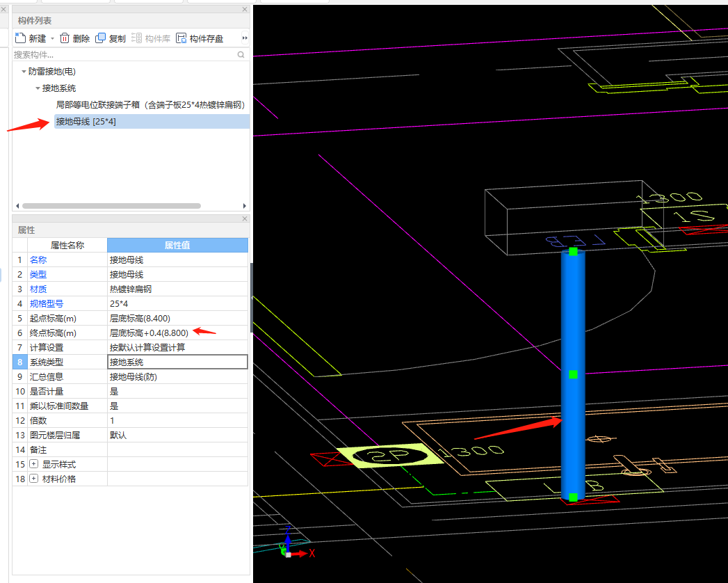Open the 新建 dropdown arrow

tap(52, 38)
